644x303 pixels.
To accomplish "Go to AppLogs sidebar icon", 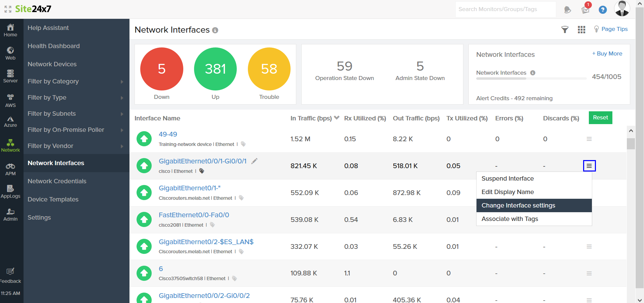I will [x=10, y=192].
